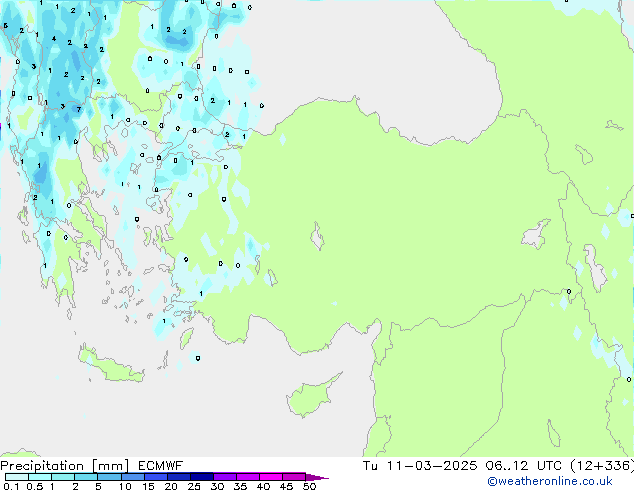The image size is (634, 490).
Task: Click the 10–15 mm legend swatch
Action: pos(133,477)
